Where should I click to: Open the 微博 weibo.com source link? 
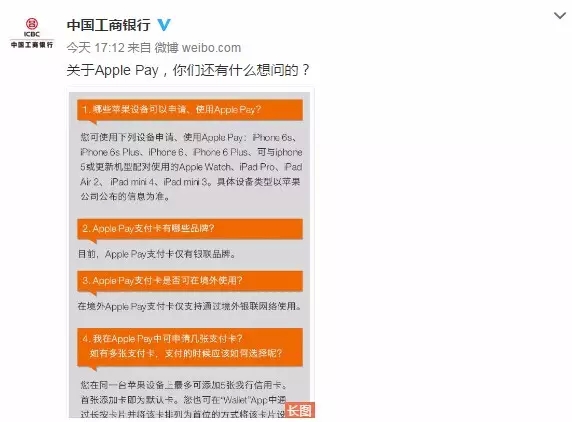[x=198, y=48]
